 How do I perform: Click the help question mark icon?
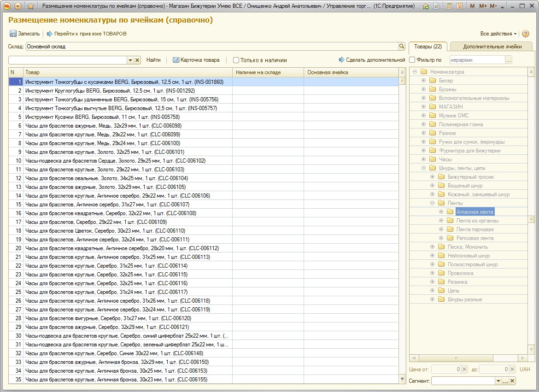coord(526,34)
